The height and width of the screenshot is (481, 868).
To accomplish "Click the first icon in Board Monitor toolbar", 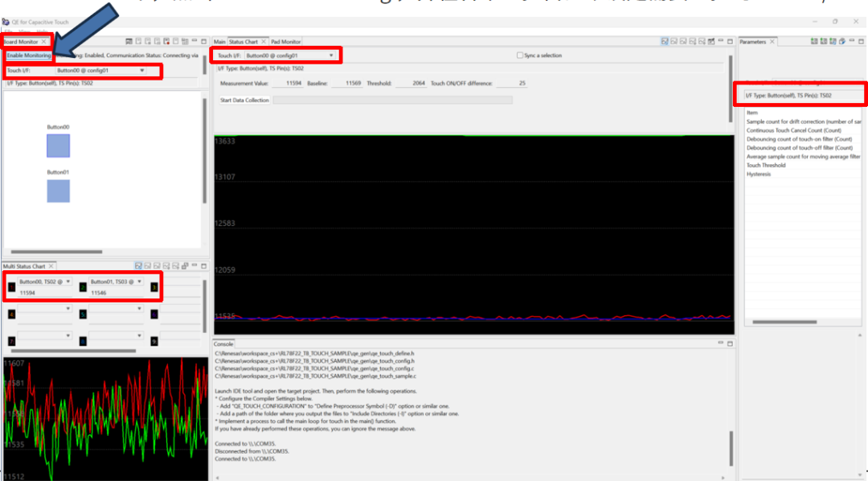I will pyautogui.click(x=129, y=41).
